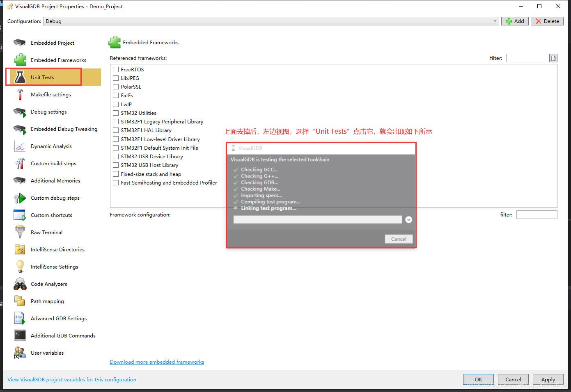Expand details arrow next to progress bar
571x392 pixels.
[x=408, y=220]
